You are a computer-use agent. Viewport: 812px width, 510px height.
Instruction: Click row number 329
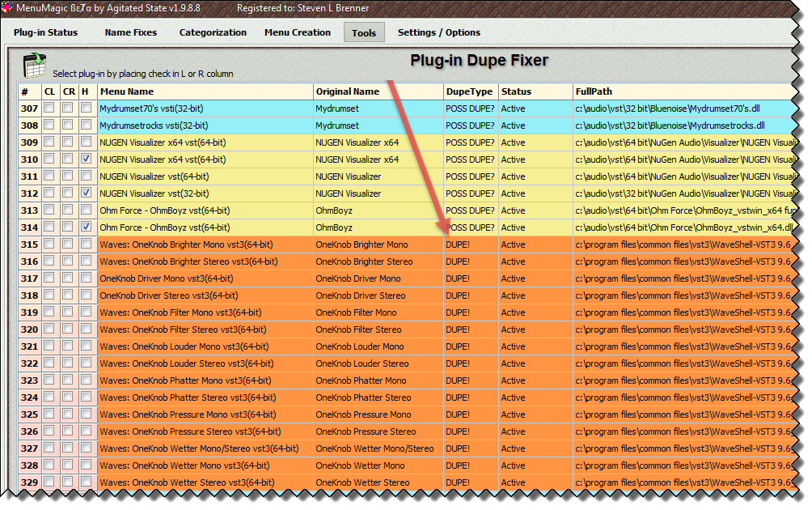tap(29, 482)
